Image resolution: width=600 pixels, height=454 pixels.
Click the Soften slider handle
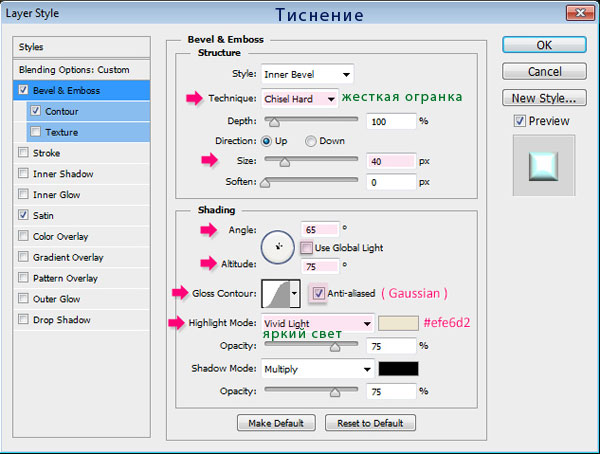tap(265, 183)
